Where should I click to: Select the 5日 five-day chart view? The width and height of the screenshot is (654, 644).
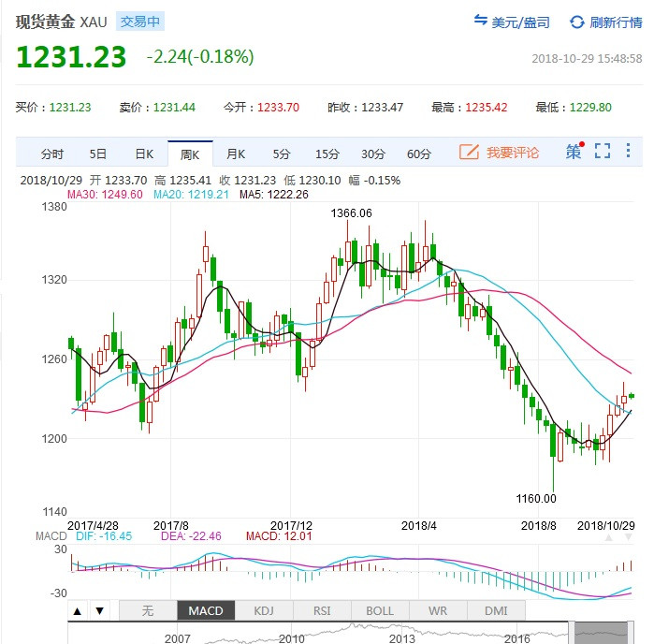[98, 154]
